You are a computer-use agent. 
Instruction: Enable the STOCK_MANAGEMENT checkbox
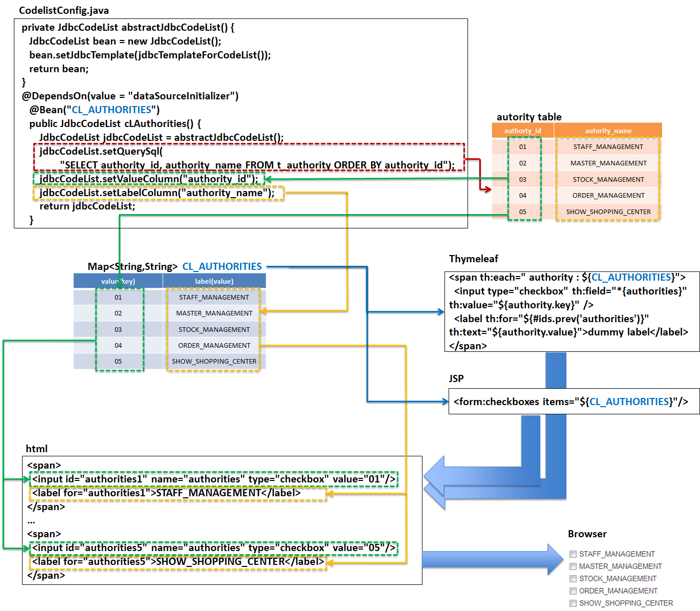coord(573,579)
